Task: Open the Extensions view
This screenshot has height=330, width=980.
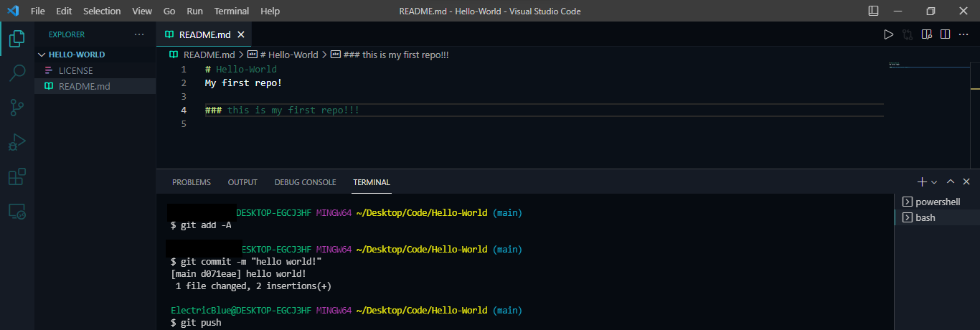Action: click(x=17, y=176)
